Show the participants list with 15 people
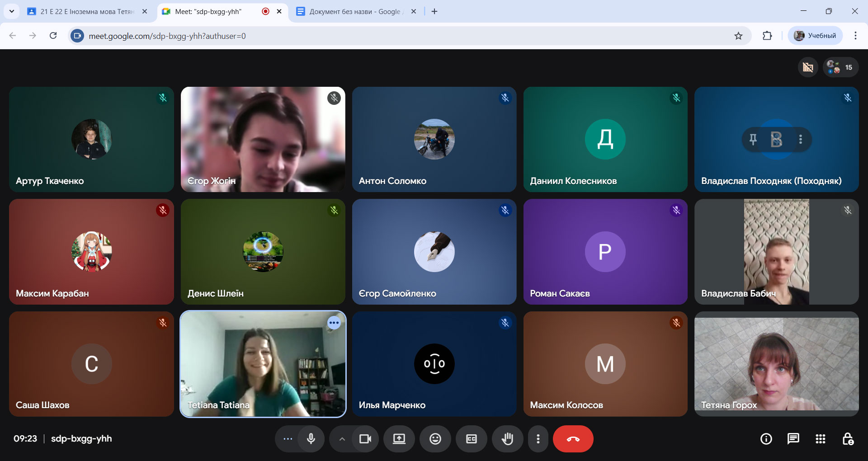 coord(840,67)
